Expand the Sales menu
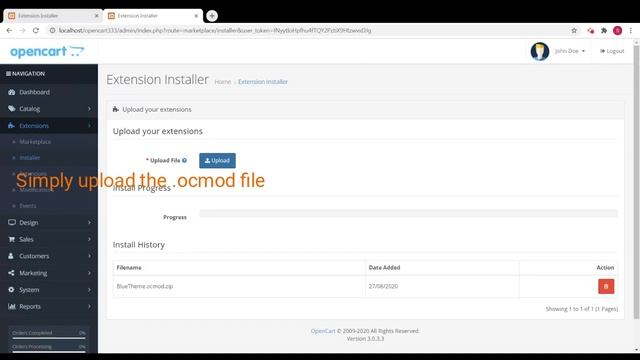 (49, 240)
